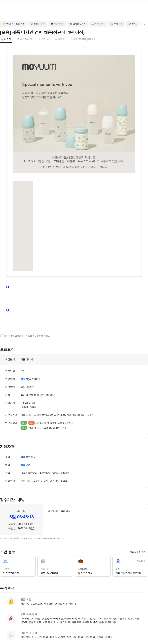Click the 제품디자이너 recruitment field text
Image resolution: width=148 pixels, height=644 pixels.
point(28,359)
